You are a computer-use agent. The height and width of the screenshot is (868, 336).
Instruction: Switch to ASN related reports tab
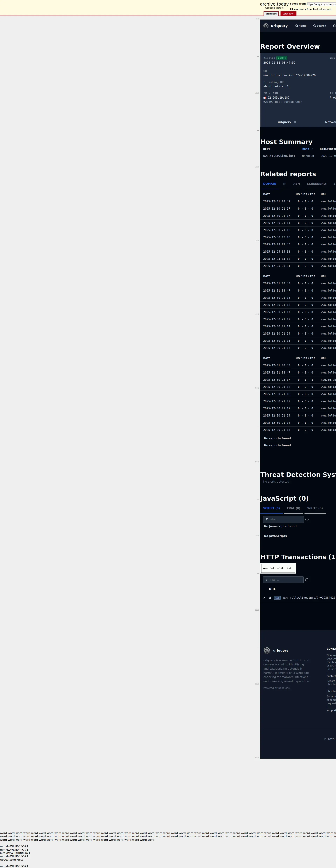(x=296, y=184)
